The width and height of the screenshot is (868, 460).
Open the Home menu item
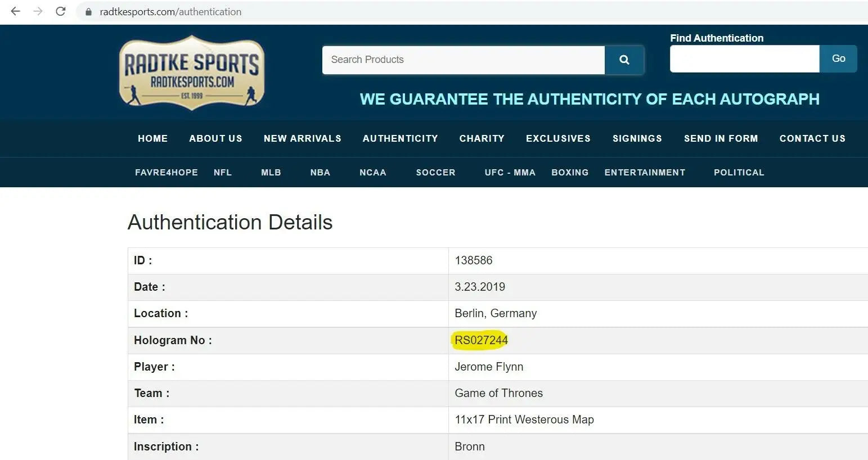[x=152, y=138]
